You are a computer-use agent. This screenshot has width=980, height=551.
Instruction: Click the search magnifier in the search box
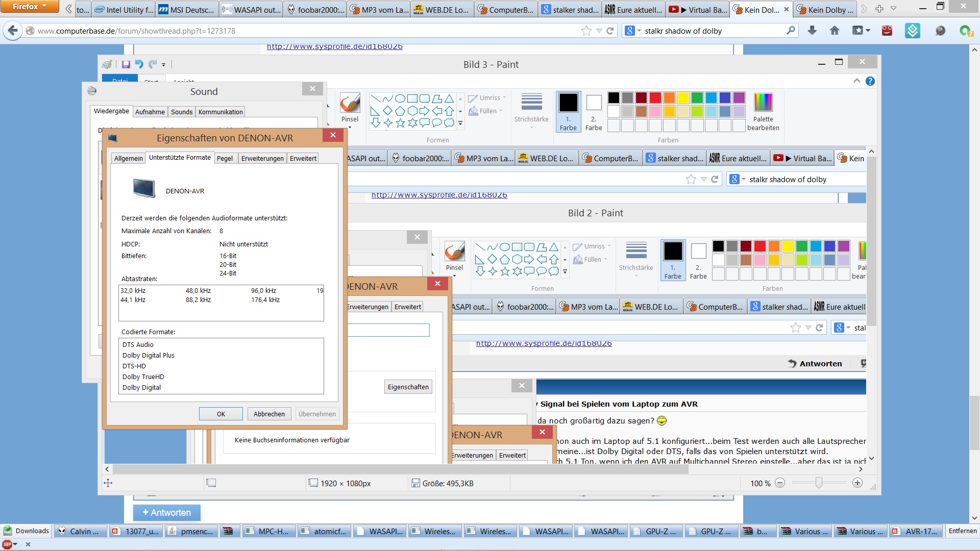click(x=791, y=31)
